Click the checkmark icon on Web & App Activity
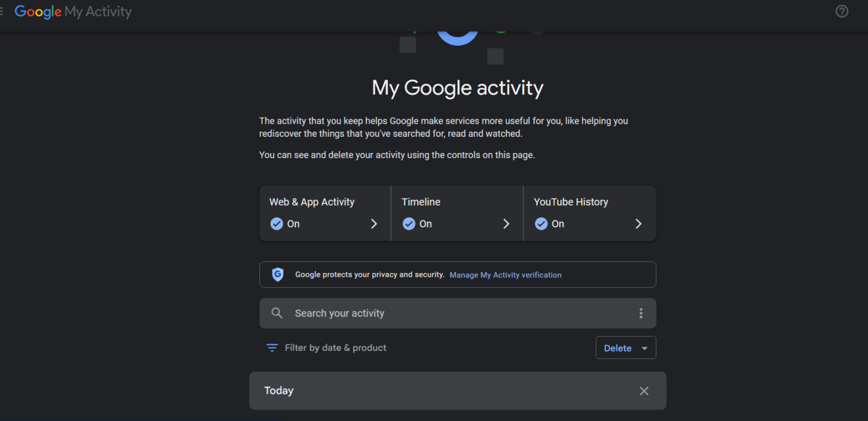 click(x=276, y=223)
